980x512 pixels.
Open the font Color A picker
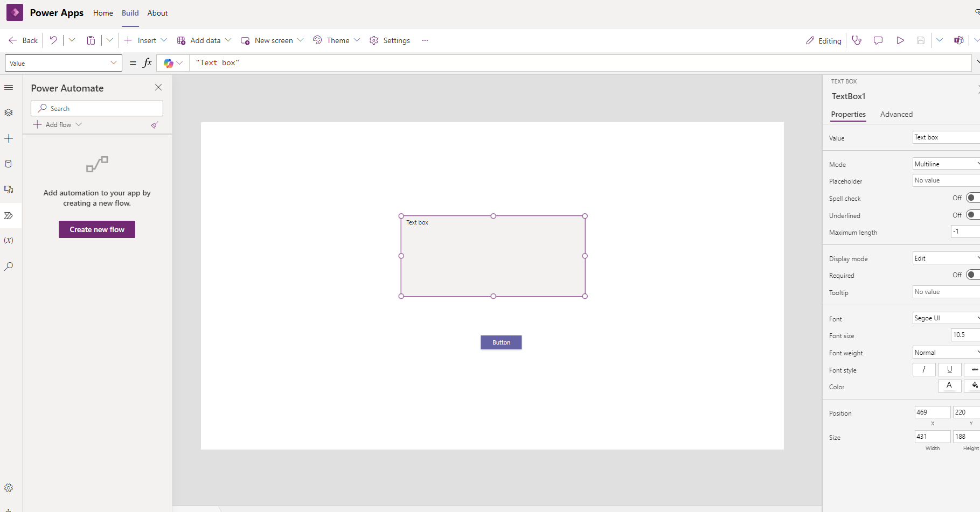(x=949, y=385)
